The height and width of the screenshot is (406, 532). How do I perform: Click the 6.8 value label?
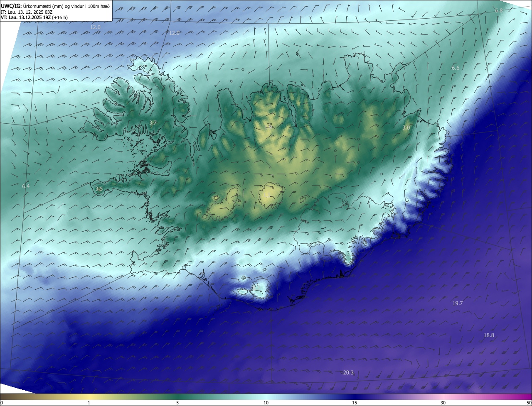coord(499,10)
